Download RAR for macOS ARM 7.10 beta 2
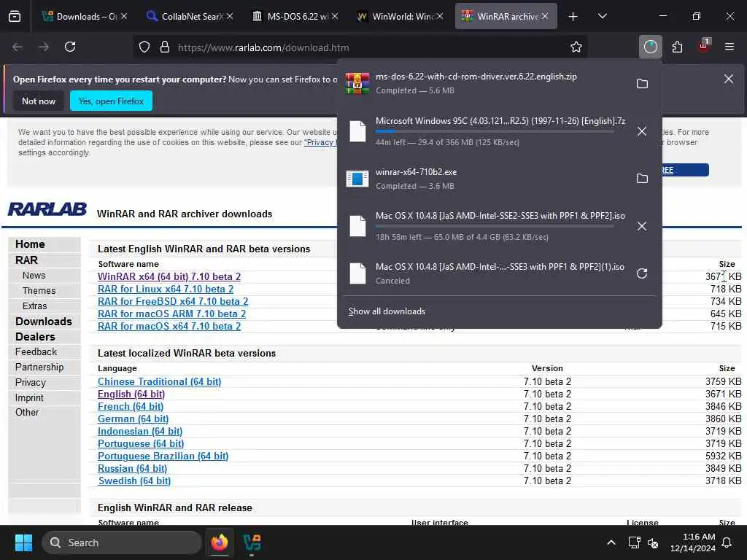 [x=171, y=314]
